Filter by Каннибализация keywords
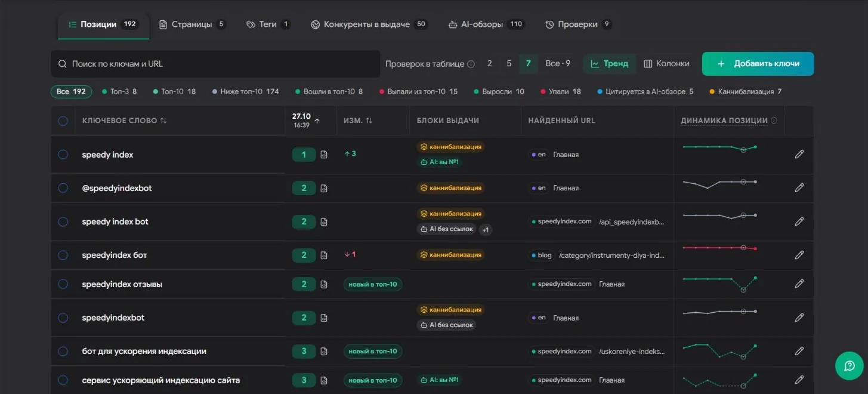The image size is (868, 394). (746, 92)
